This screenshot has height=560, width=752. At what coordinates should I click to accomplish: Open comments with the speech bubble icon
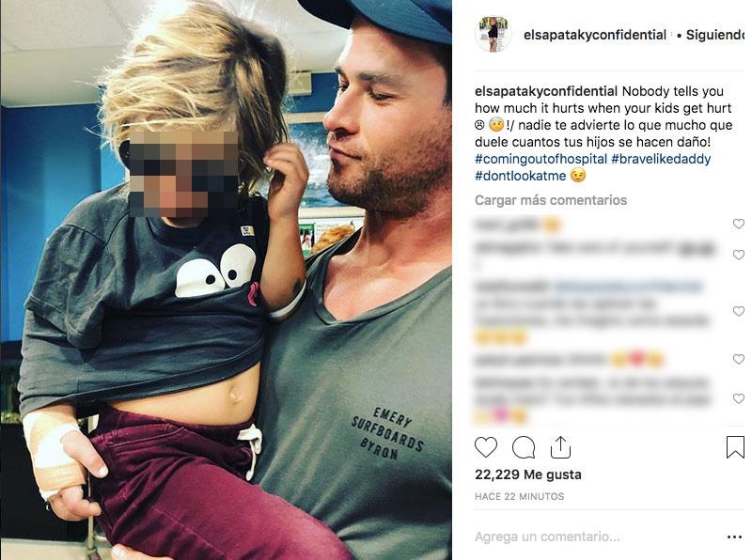click(x=524, y=447)
